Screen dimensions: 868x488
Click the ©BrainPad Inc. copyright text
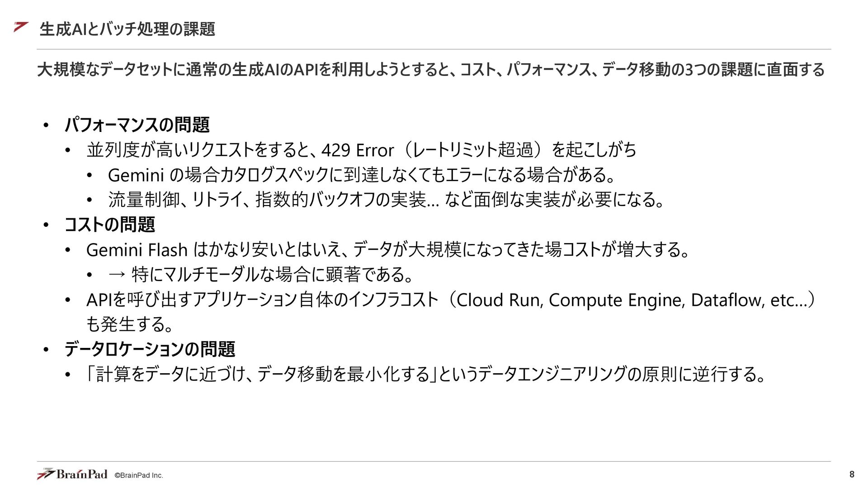[139, 475]
